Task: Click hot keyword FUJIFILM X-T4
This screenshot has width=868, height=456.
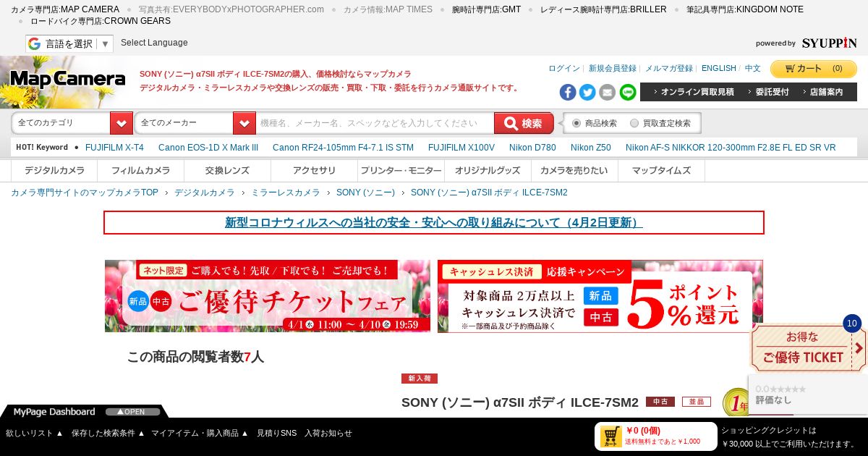Action: click(114, 148)
